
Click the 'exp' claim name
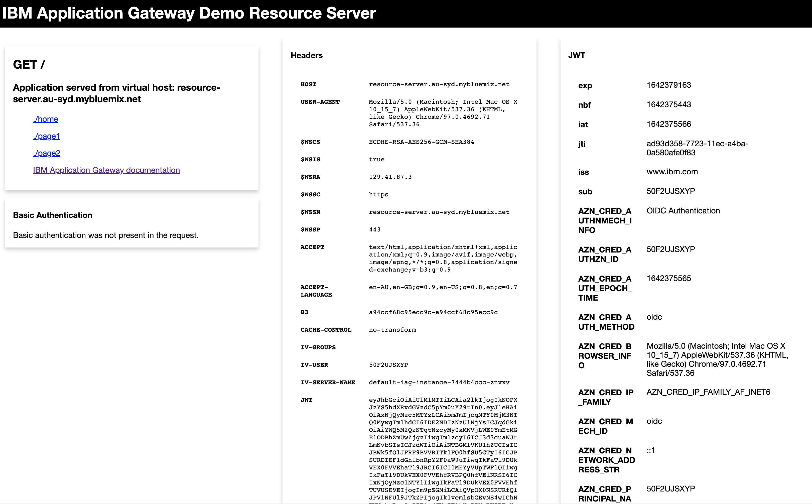585,86
